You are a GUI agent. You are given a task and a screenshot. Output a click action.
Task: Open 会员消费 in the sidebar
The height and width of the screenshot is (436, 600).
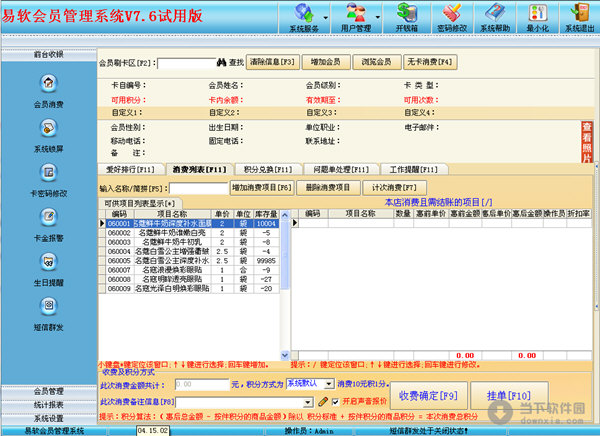coord(49,91)
